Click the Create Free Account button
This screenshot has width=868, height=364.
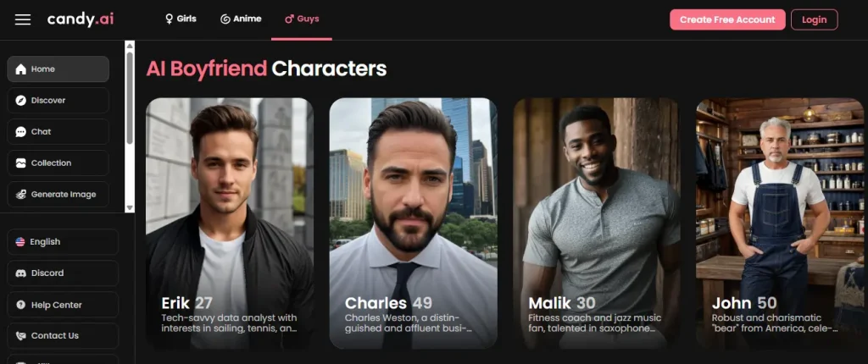[727, 19]
